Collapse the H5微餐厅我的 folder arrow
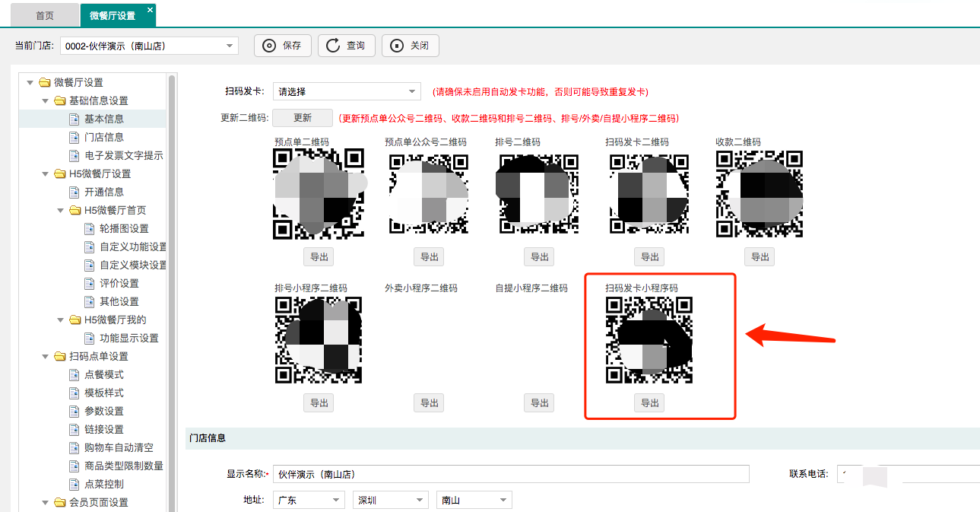 (60, 320)
